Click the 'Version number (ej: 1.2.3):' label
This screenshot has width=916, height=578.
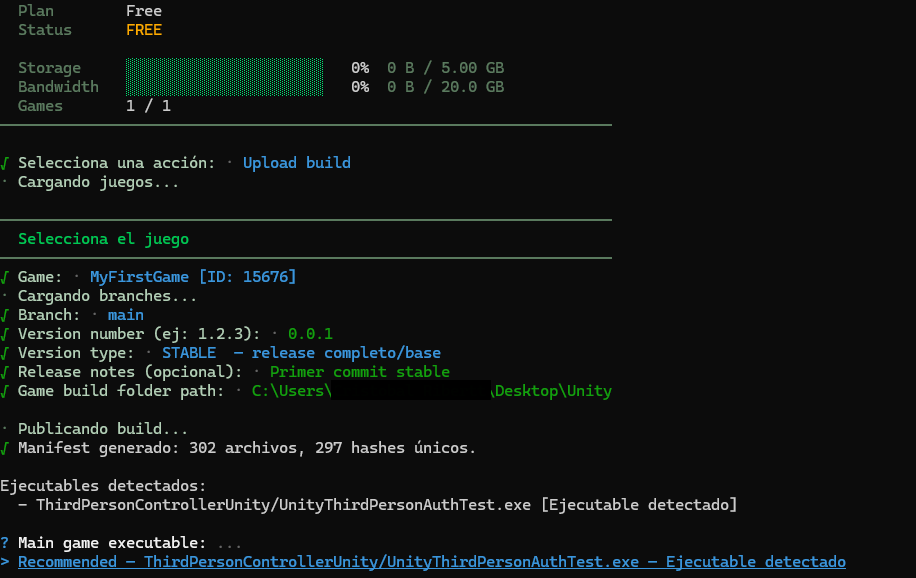click(139, 334)
